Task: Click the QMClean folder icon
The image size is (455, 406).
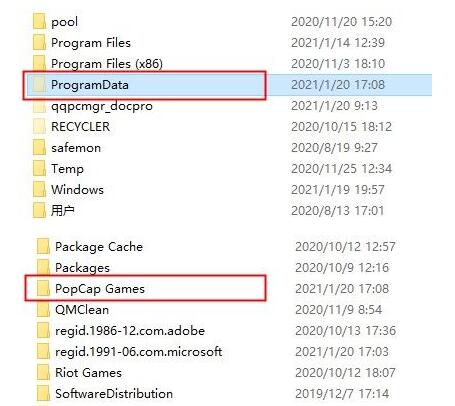Action: coord(43,309)
